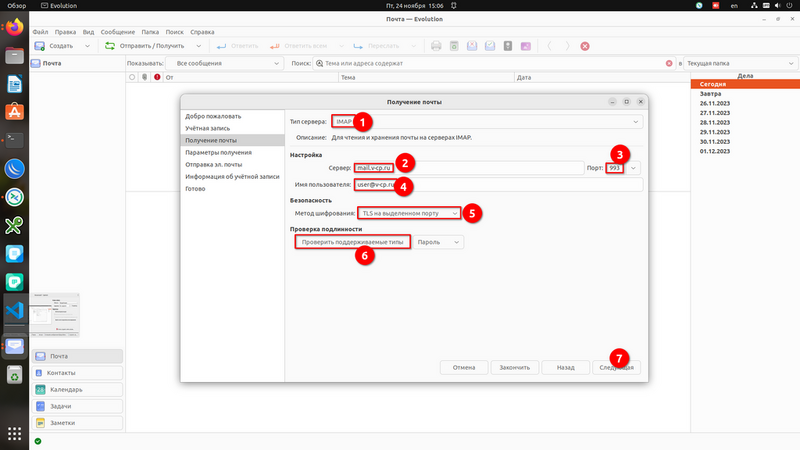Open the Contacts view in the sidebar
This screenshot has height=450, width=800.
pyautogui.click(x=78, y=373)
